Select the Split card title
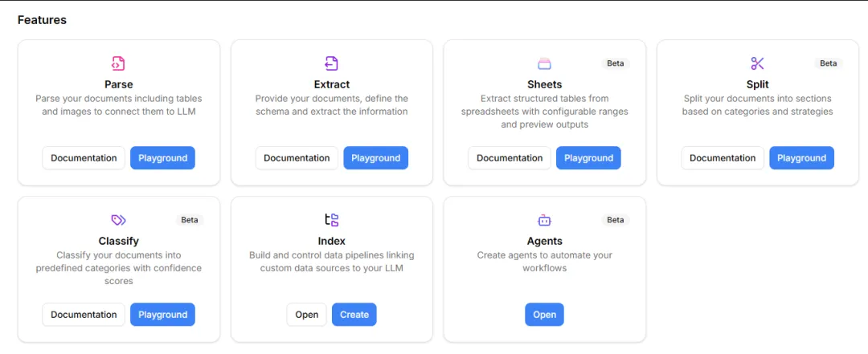 pyautogui.click(x=757, y=84)
